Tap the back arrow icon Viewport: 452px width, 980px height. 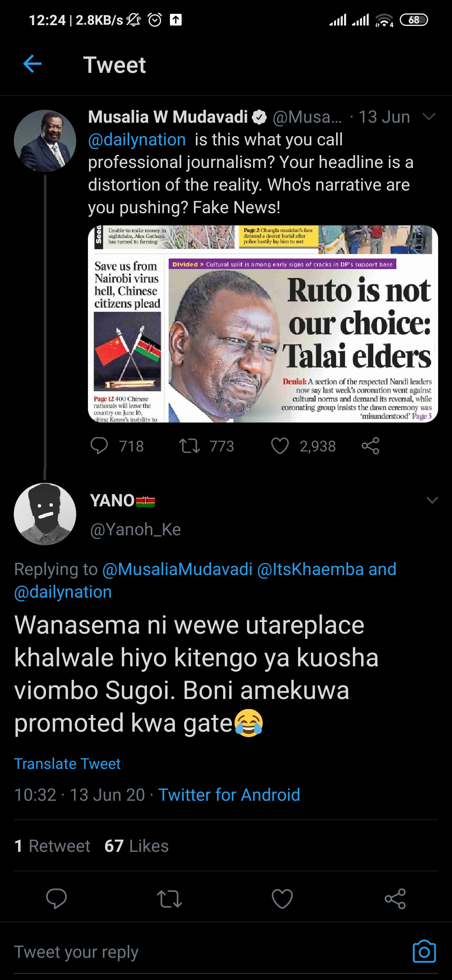pos(32,64)
